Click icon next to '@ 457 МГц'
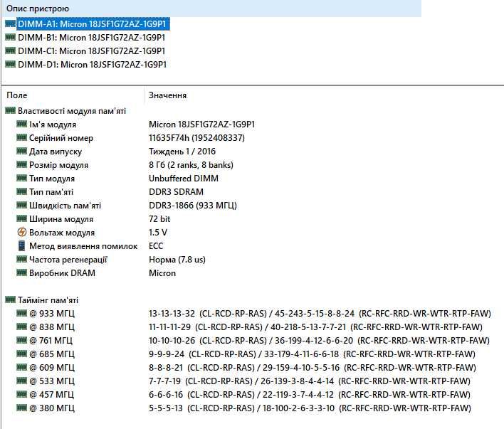Screen dimensions: 504x429 point(21,394)
